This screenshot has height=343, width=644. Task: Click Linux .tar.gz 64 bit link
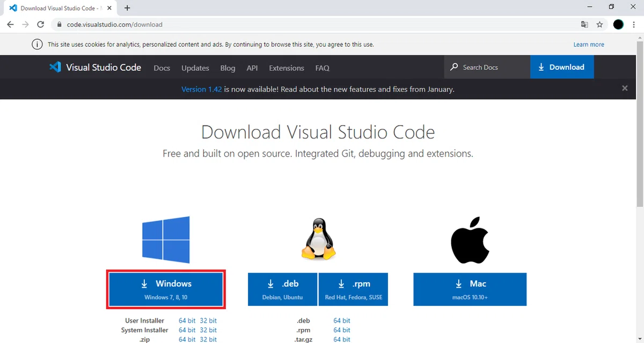[342, 339]
